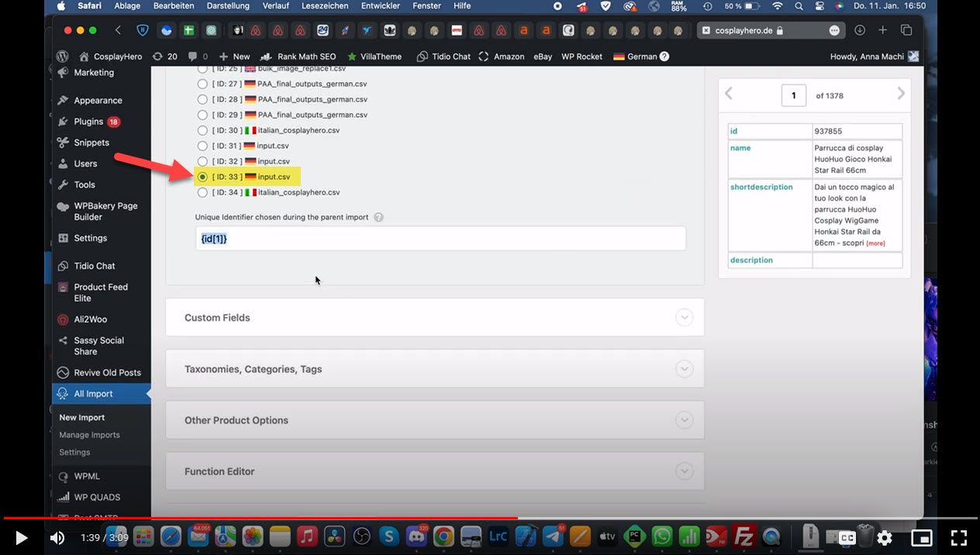Select radio button for ID 34 italian_cosplayhero.csv

pos(202,192)
